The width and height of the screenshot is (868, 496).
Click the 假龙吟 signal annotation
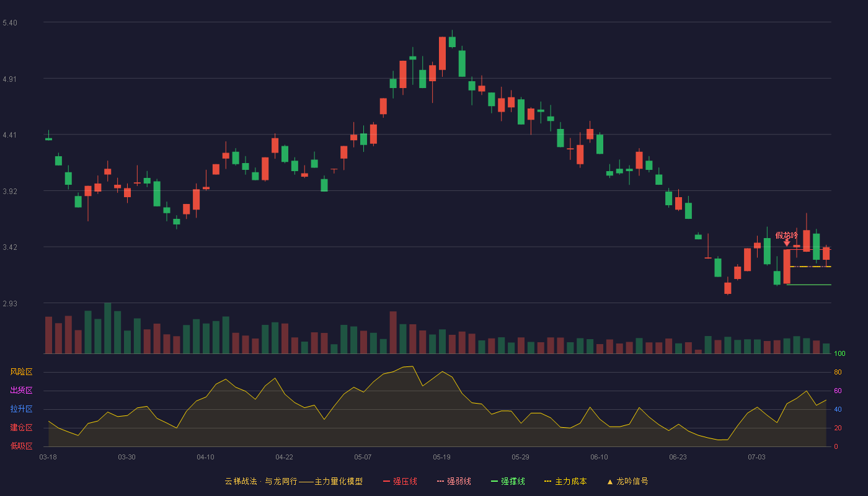coord(787,235)
